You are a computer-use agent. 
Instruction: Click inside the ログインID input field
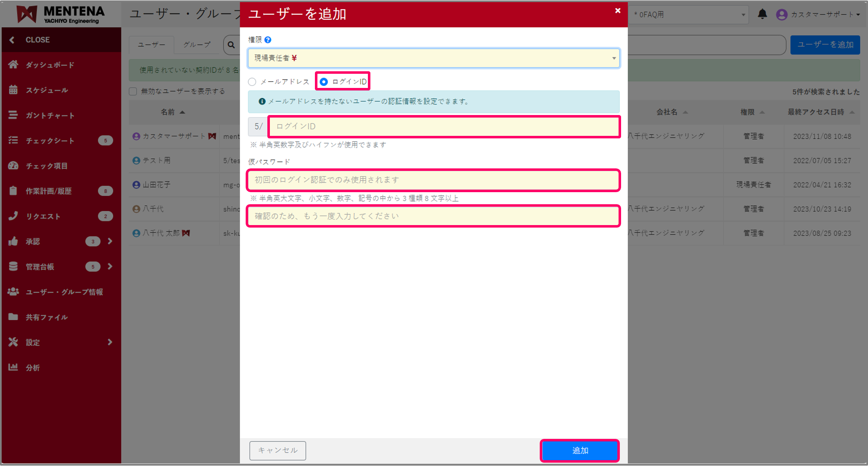443,126
